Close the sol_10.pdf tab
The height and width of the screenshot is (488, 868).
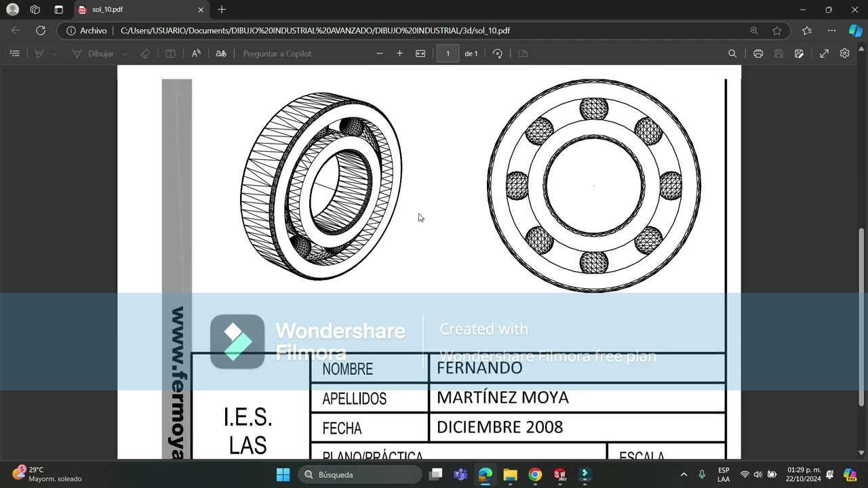tap(201, 9)
